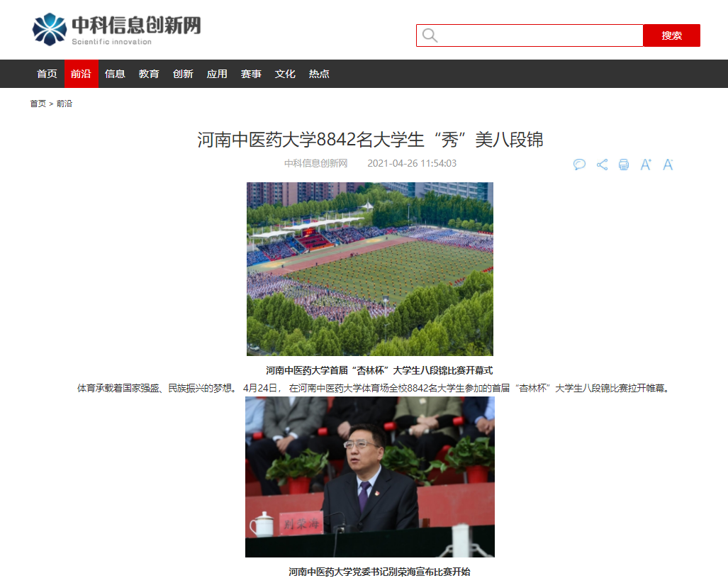Focus the search text input field
This screenshot has width=728, height=583.
pyautogui.click(x=540, y=35)
